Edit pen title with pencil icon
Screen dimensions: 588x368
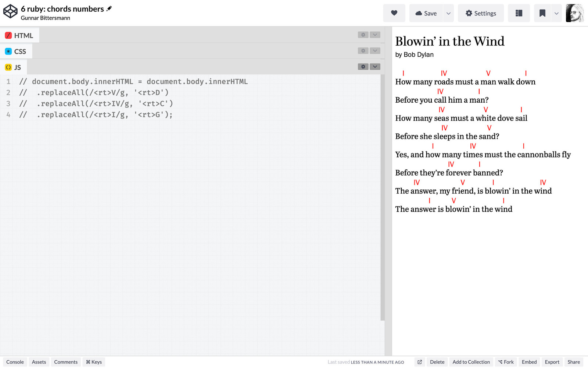[x=109, y=8]
